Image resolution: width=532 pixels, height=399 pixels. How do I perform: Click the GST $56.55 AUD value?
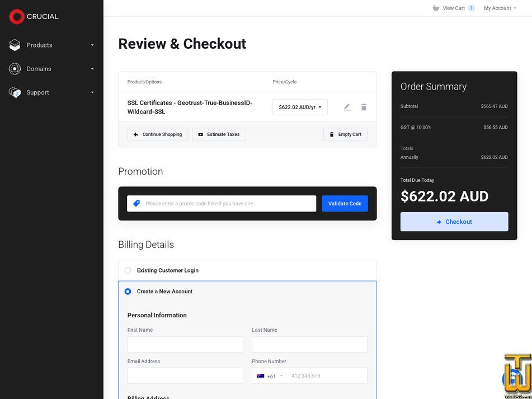pyautogui.click(x=495, y=127)
